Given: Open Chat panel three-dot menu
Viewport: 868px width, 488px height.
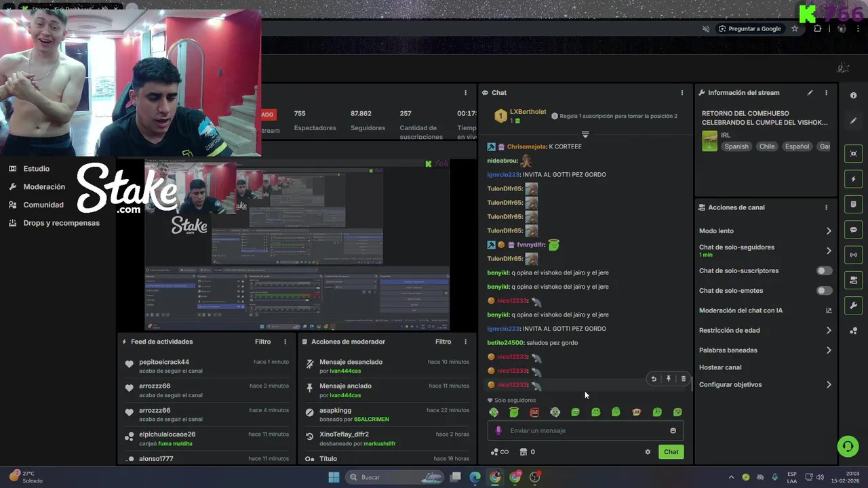Looking at the screenshot, I should [x=682, y=93].
